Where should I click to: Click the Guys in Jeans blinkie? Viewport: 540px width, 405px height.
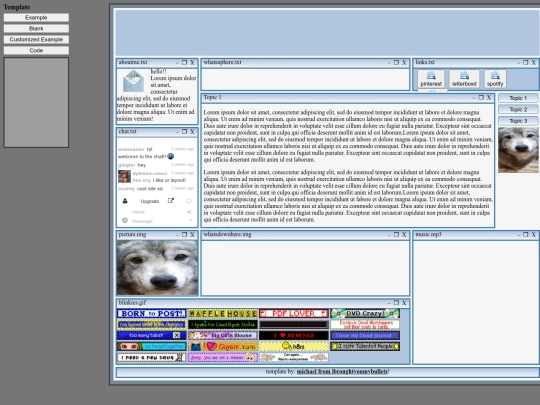[x=223, y=346]
